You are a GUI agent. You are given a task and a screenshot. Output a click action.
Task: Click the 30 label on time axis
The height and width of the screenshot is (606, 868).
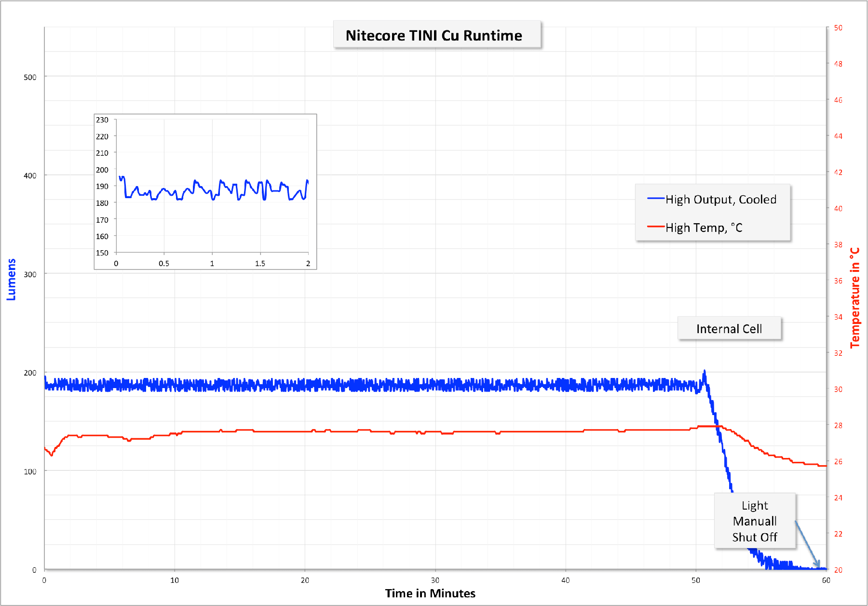click(x=435, y=580)
